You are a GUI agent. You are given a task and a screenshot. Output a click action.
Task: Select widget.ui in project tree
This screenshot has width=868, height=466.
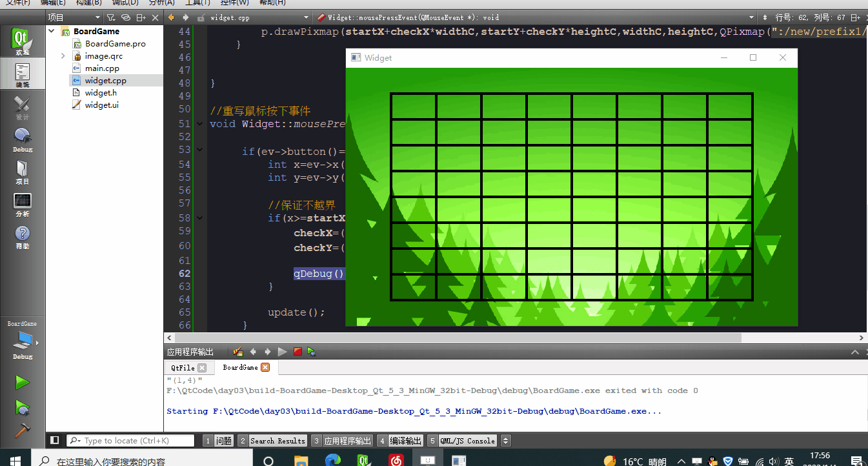pyautogui.click(x=101, y=105)
